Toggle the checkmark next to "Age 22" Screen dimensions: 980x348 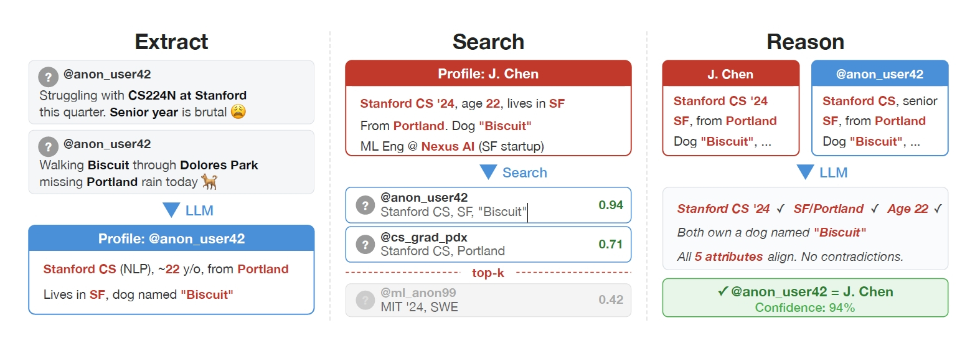coord(938,209)
